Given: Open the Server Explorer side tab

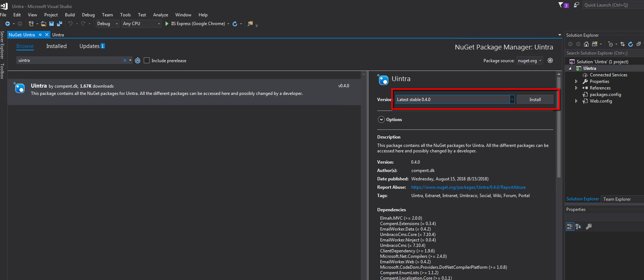Looking at the screenshot, I should coord(2,45).
